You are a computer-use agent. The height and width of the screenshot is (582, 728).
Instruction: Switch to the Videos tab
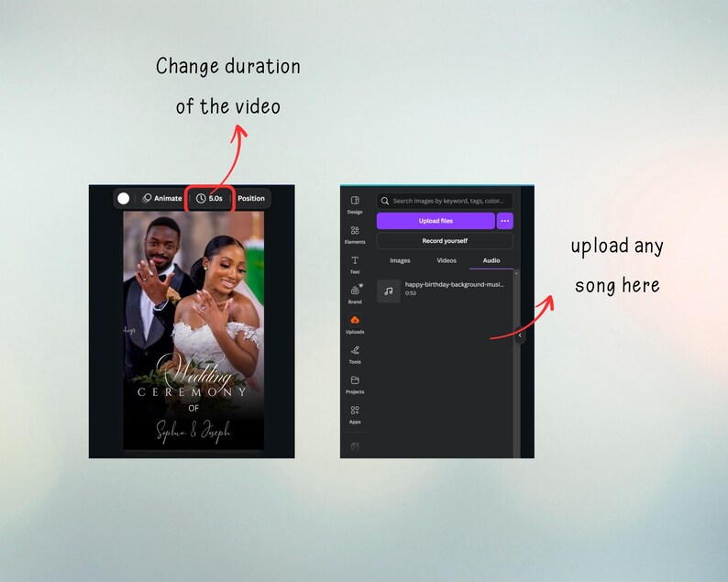click(x=447, y=260)
